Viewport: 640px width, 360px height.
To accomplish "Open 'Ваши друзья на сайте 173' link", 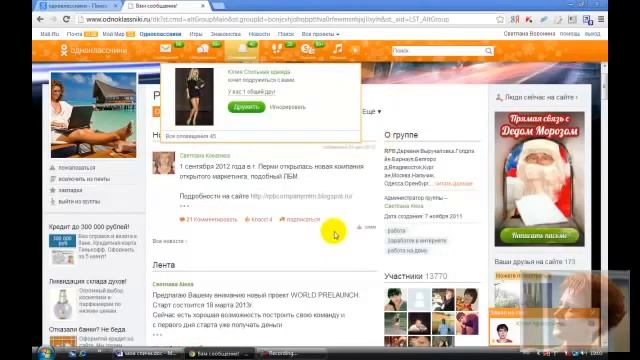I will pos(535,262).
